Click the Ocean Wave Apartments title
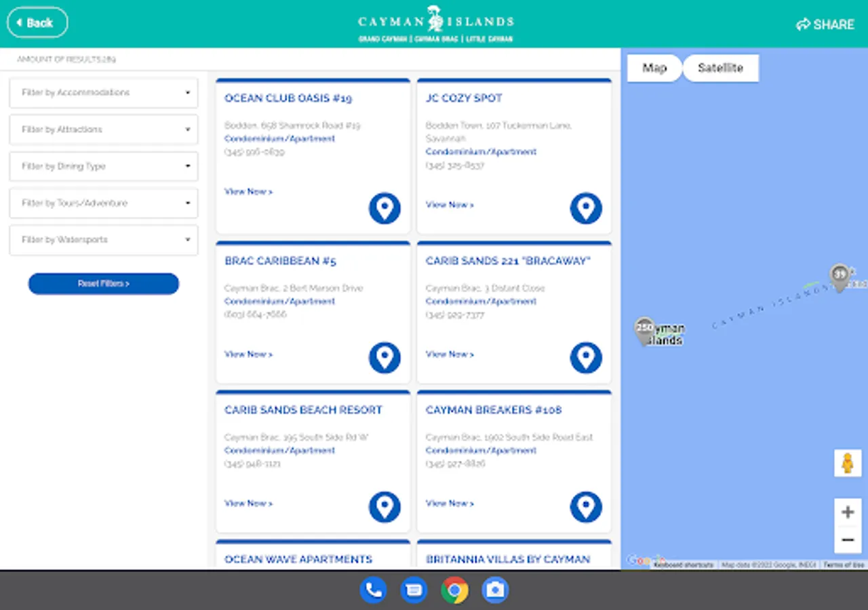 (x=298, y=559)
